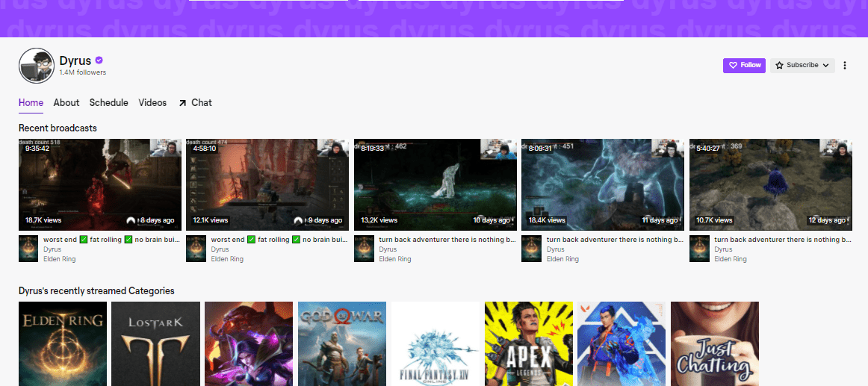The height and width of the screenshot is (386, 868).
Task: Click Elden Ring box art under second broadcast
Action: point(196,249)
